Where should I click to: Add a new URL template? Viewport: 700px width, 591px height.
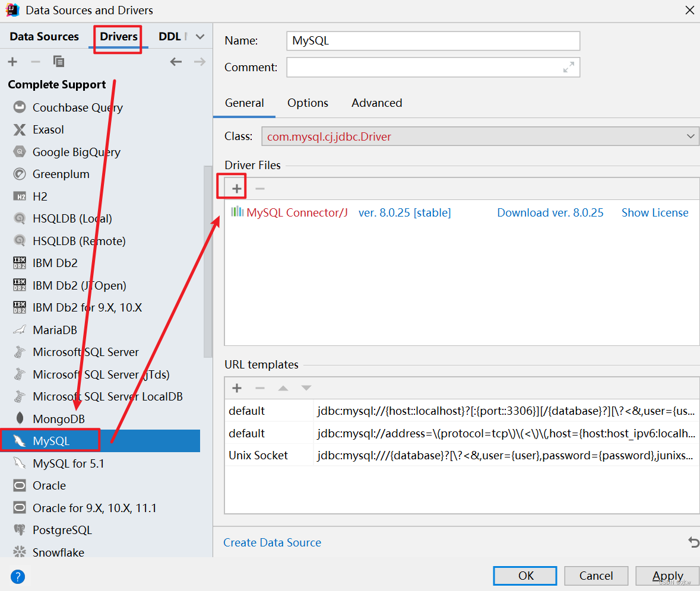(x=237, y=388)
